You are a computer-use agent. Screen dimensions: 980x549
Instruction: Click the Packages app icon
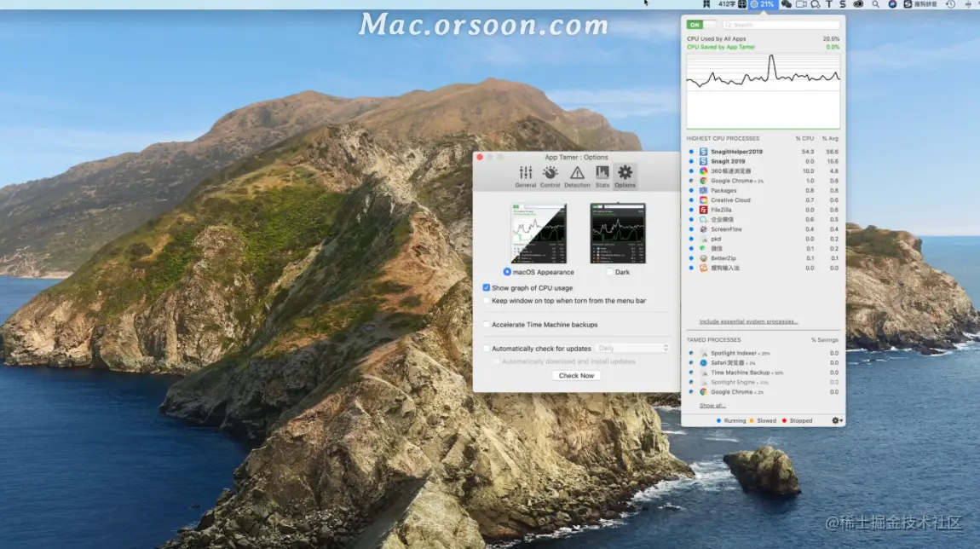click(x=703, y=190)
